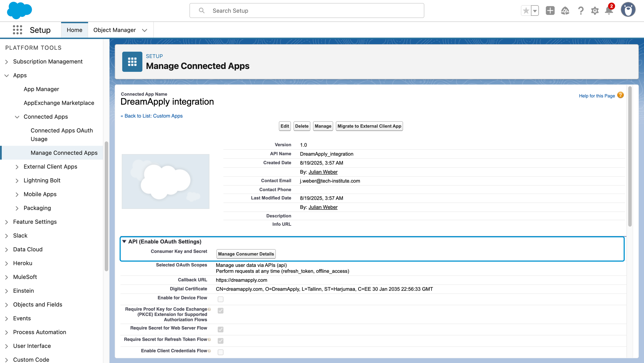This screenshot has width=644, height=363.
Task: Open the App Launcher dots grid
Action: point(18,30)
